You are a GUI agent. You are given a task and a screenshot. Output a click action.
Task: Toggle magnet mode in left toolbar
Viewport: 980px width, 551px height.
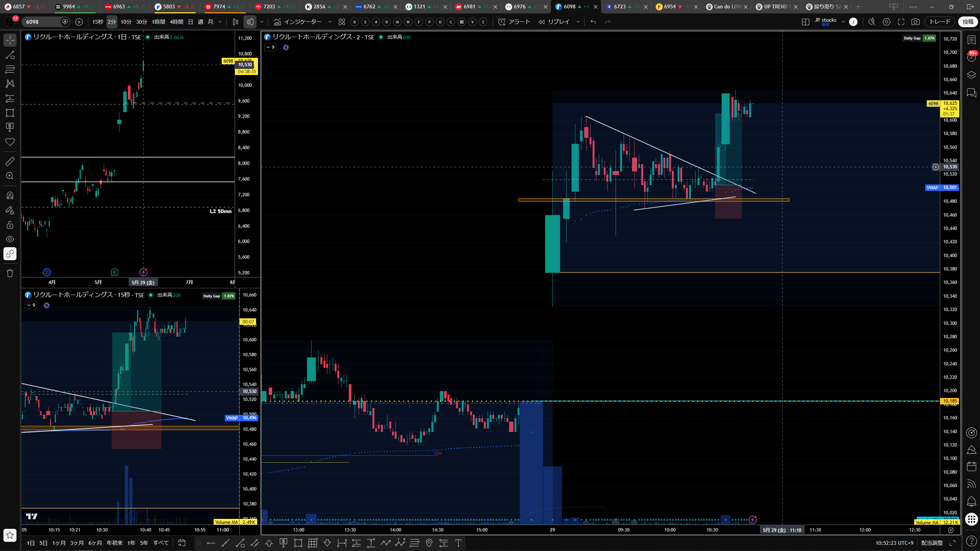point(10,196)
